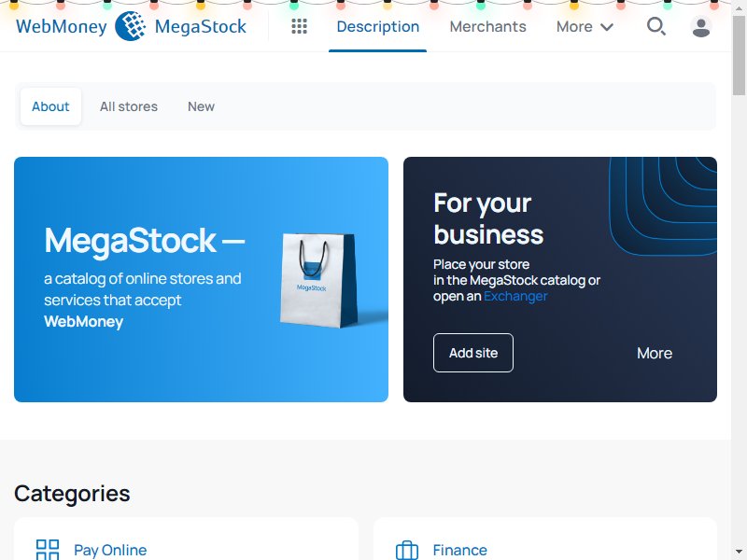
Task: Select the All stores sub-tab
Action: (x=129, y=106)
